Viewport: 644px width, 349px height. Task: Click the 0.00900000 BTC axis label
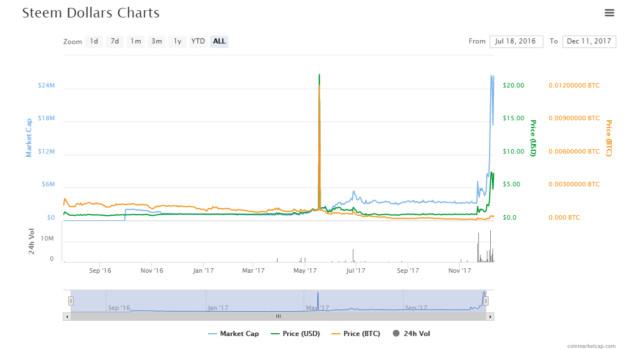tap(574, 118)
